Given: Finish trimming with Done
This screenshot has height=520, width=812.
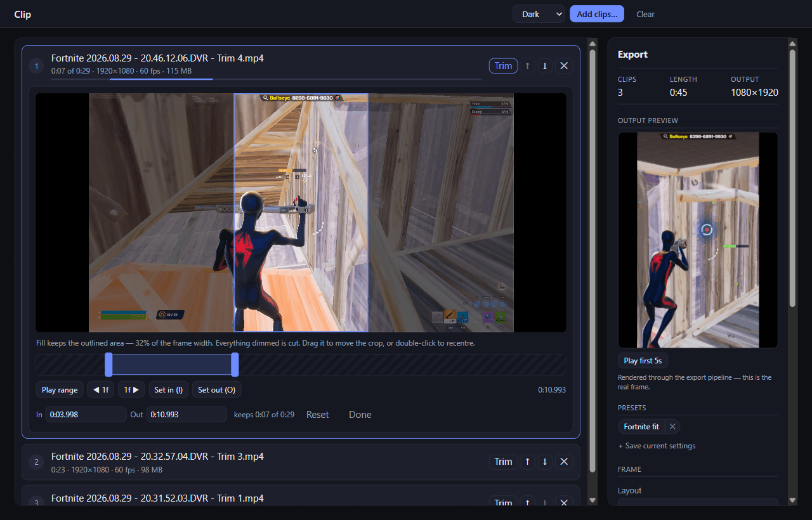Looking at the screenshot, I should [360, 415].
